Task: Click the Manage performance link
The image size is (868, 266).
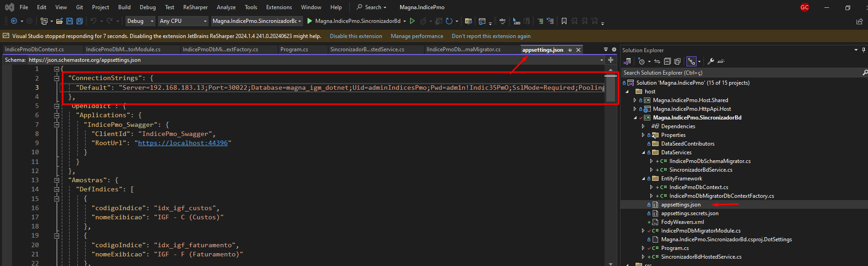Action: (417, 36)
